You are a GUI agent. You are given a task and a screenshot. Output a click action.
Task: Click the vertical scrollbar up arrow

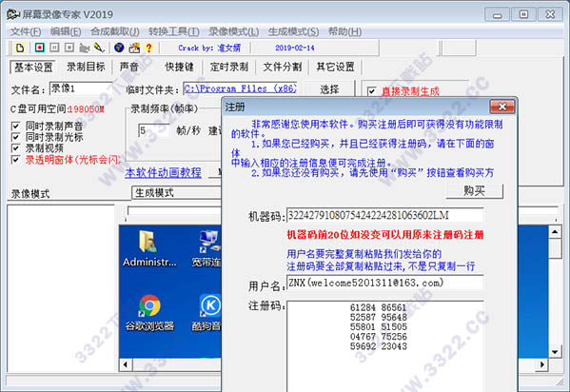click(555, 231)
